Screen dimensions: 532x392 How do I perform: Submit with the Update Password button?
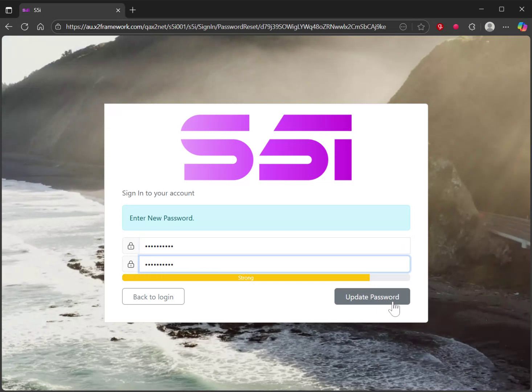[372, 297]
